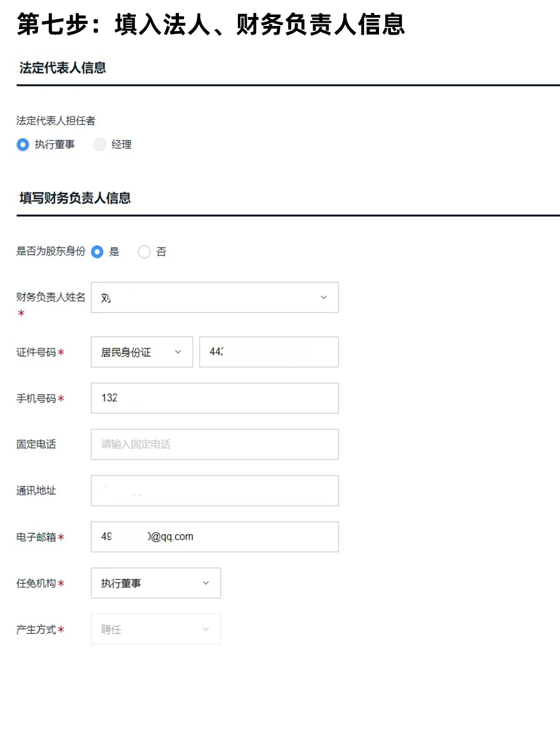Click 法定代表人担任者 label
Viewport: 560px width, 747px height.
(56, 121)
